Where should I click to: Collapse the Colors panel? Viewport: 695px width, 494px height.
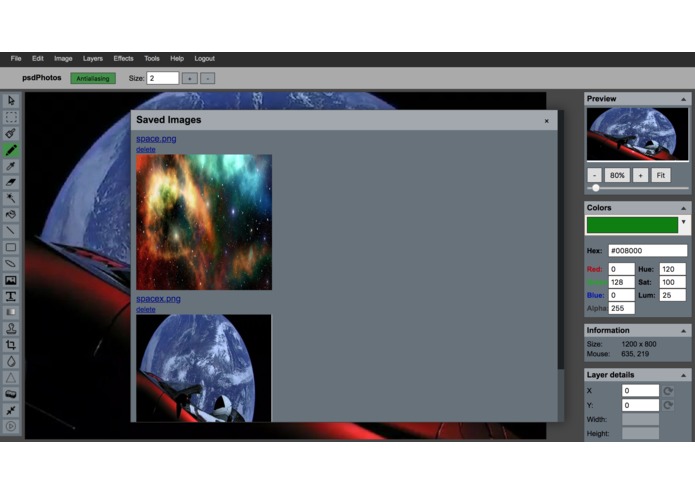click(x=683, y=208)
